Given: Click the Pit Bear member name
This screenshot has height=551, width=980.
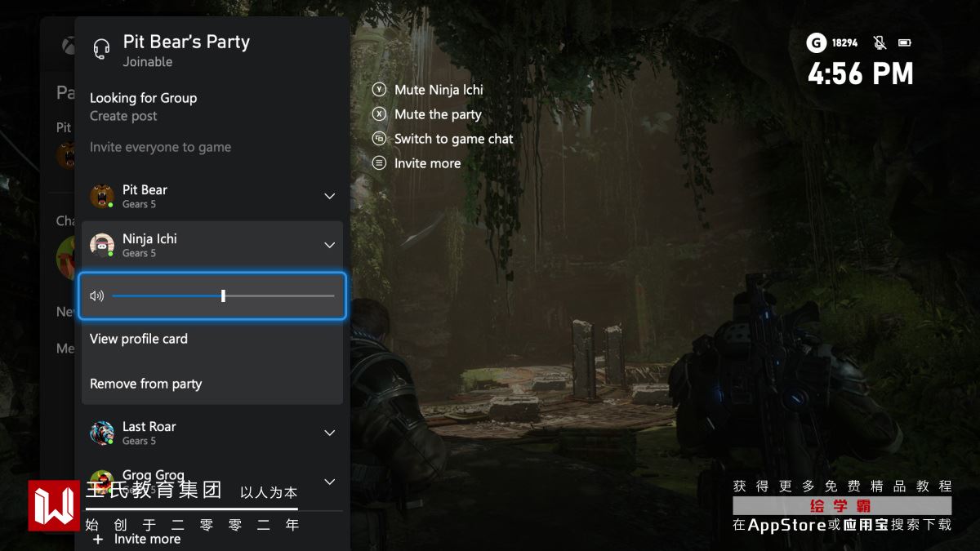Looking at the screenshot, I should point(145,190).
